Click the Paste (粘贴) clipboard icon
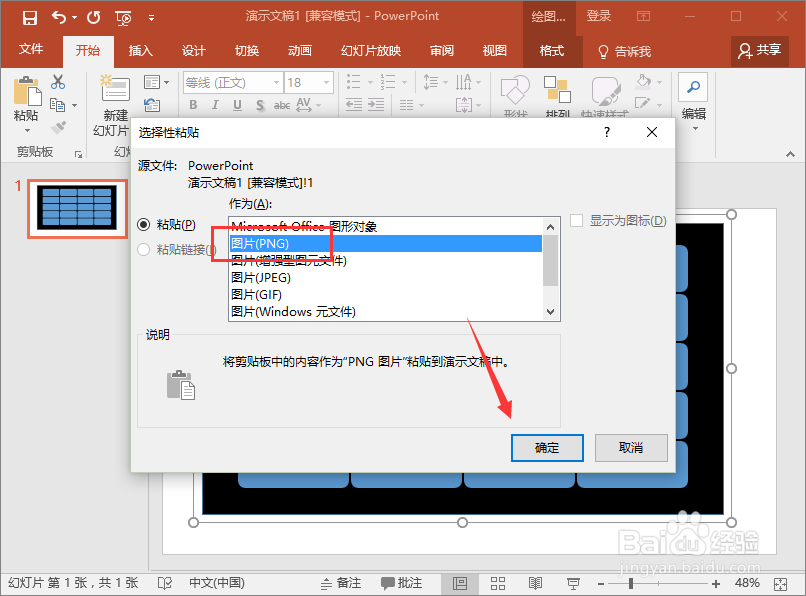 click(27, 92)
